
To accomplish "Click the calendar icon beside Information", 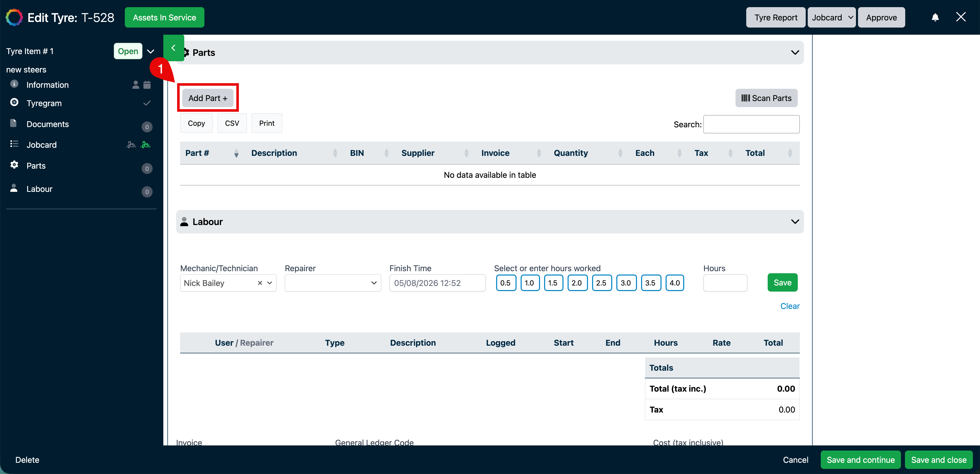I will [x=147, y=85].
